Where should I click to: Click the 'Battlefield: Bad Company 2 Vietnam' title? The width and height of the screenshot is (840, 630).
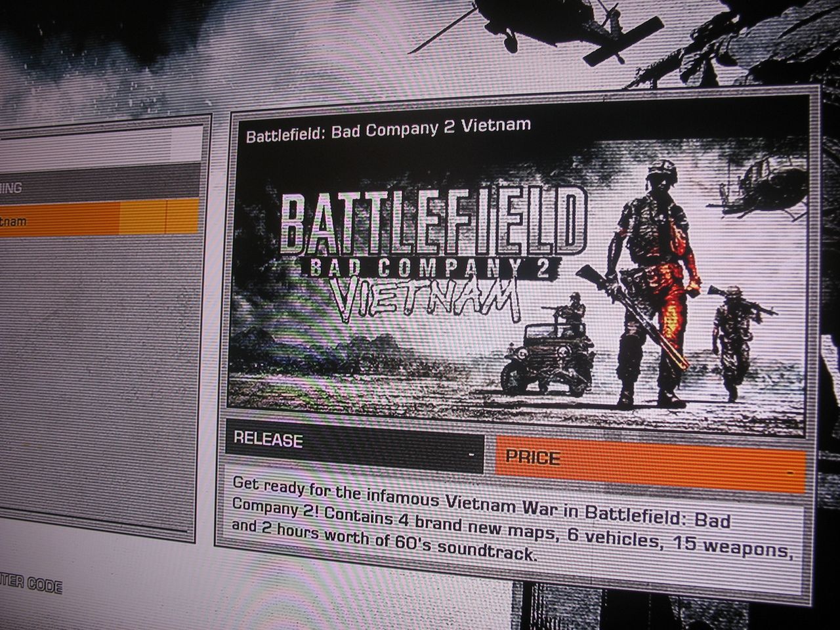[388, 129]
